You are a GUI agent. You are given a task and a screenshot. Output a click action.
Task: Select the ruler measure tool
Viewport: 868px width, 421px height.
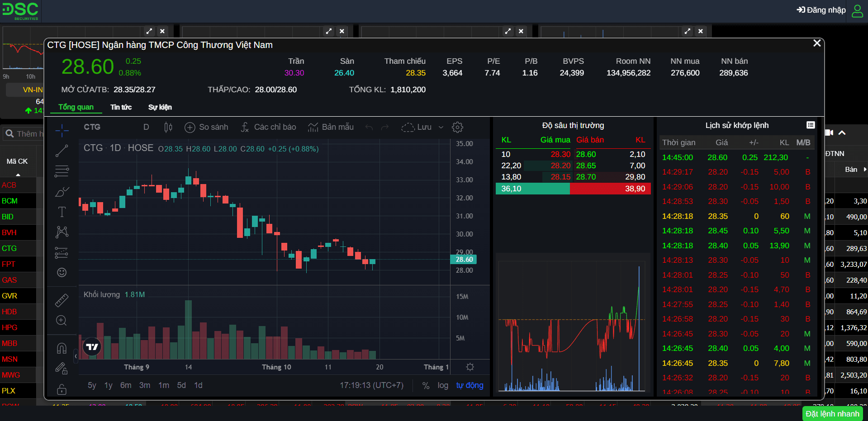click(x=62, y=300)
